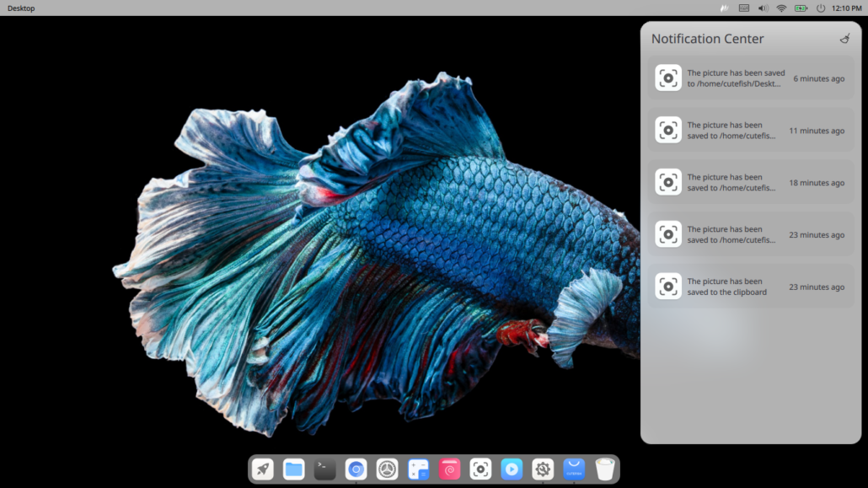
Task: Click the 12:10 PM clock in top bar
Action: pyautogui.click(x=846, y=8)
